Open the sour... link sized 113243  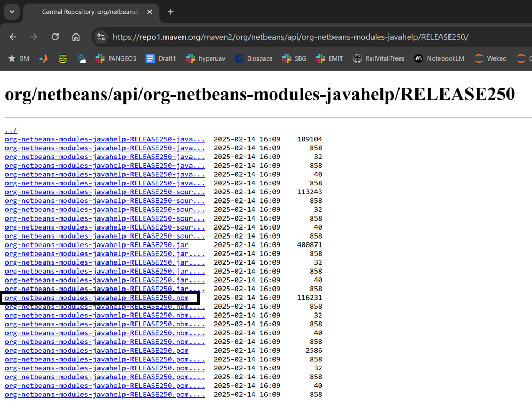pyautogui.click(x=105, y=192)
